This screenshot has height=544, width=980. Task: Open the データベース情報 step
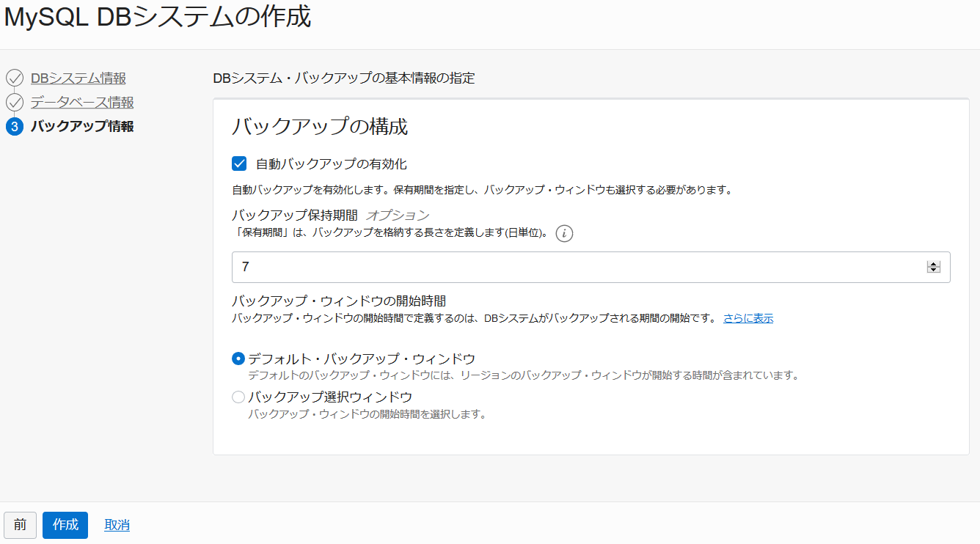pyautogui.click(x=81, y=102)
